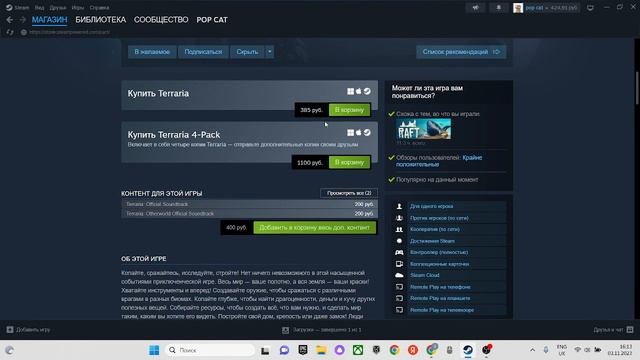Click the Remote Play on tablet icon
640x360 pixels.
(399, 298)
